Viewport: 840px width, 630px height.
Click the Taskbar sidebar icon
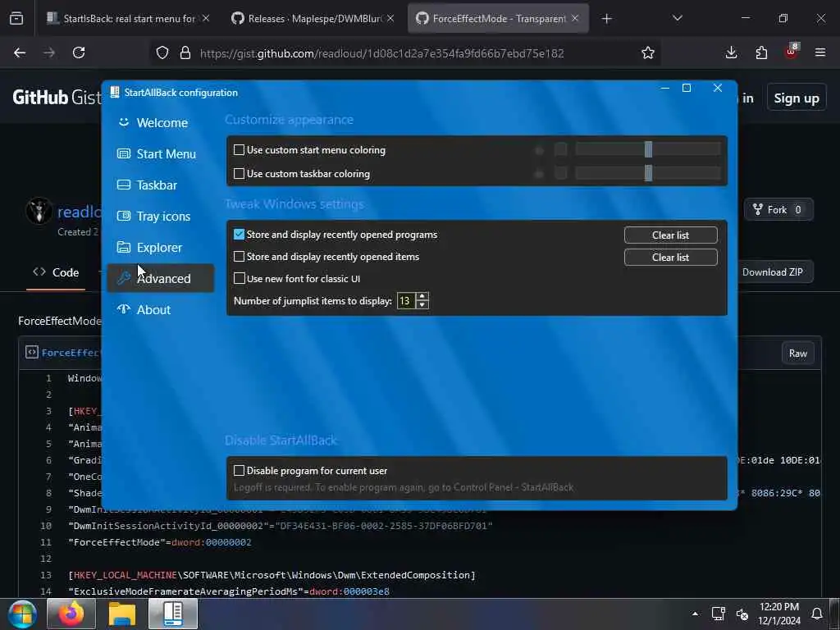click(x=124, y=185)
